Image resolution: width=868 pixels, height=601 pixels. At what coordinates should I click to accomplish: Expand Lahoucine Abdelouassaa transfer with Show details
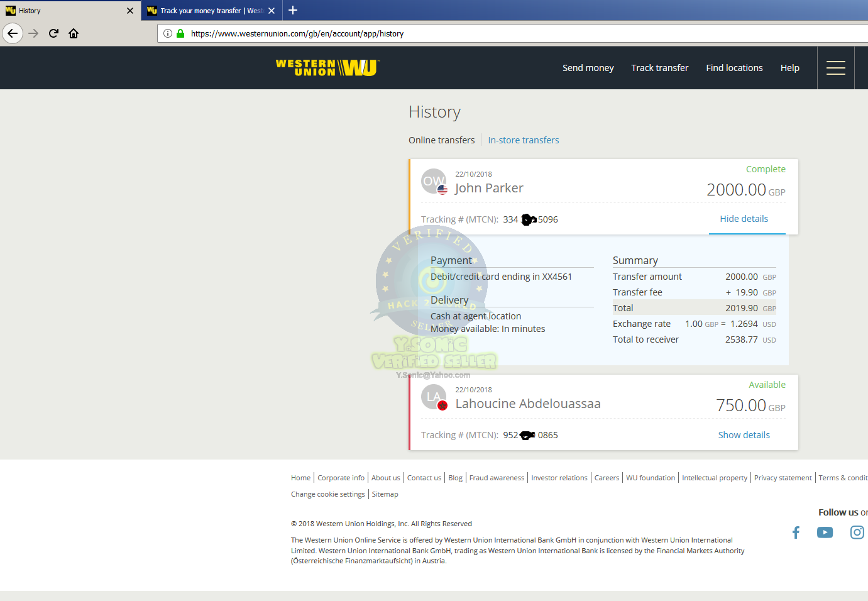click(x=744, y=435)
